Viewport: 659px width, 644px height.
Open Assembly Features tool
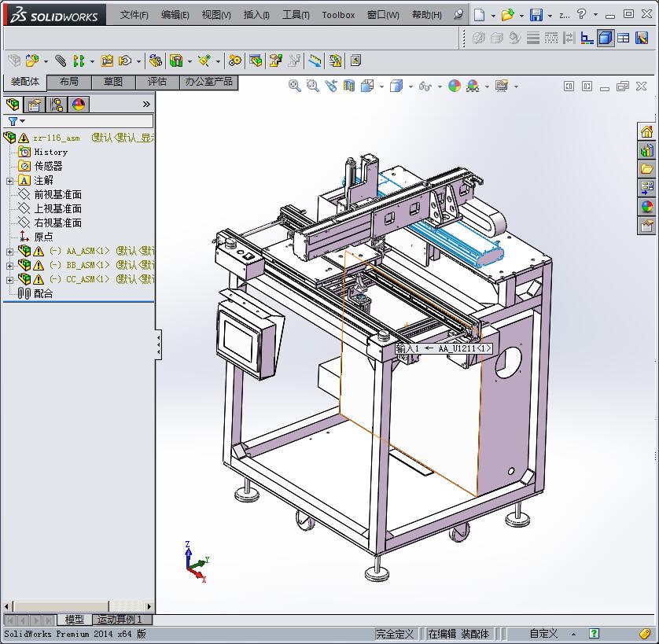tap(176, 61)
